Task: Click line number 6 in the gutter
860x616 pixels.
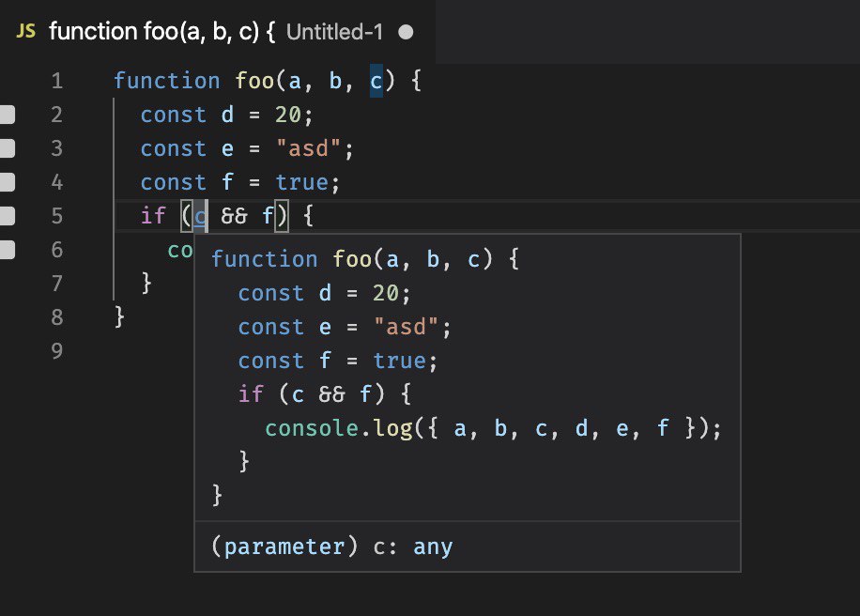Action: [x=57, y=250]
